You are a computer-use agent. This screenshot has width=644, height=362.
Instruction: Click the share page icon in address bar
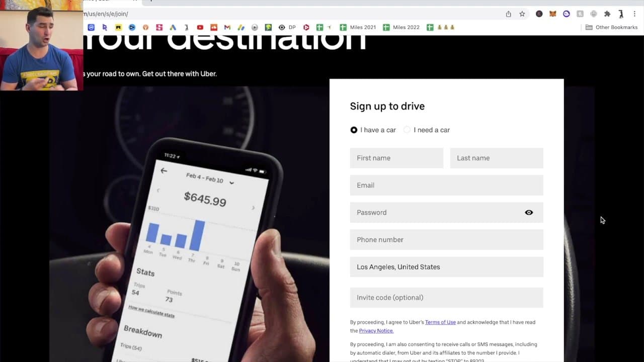coord(508,14)
